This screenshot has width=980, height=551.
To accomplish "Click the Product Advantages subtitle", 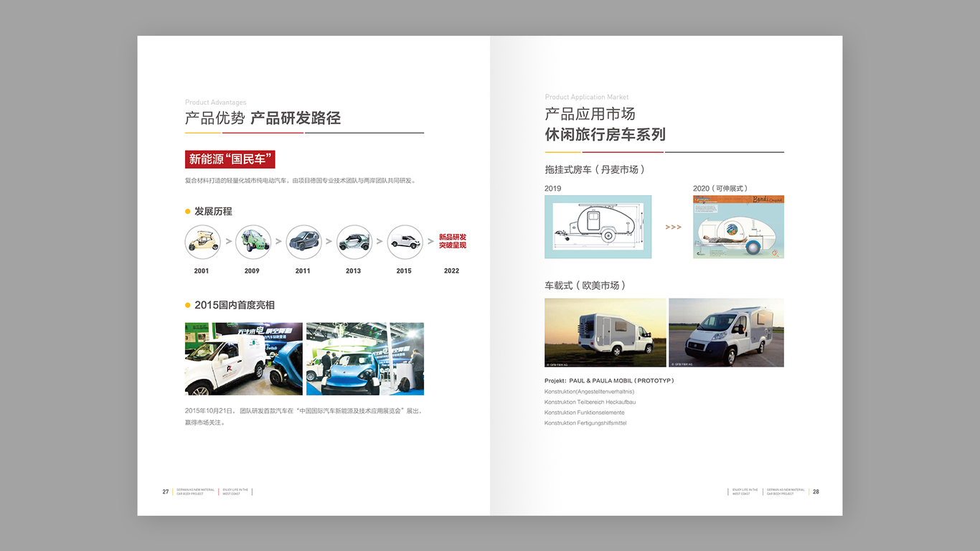I will tap(216, 103).
